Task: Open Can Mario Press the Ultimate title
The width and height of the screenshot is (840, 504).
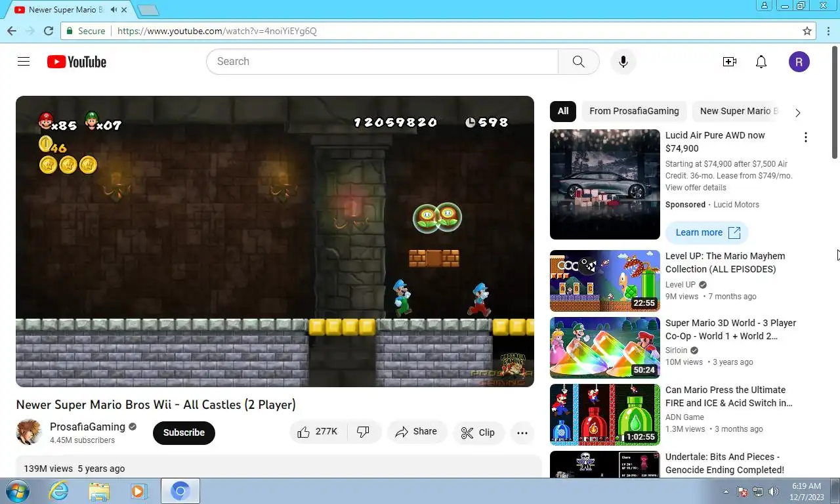Action: tap(729, 396)
